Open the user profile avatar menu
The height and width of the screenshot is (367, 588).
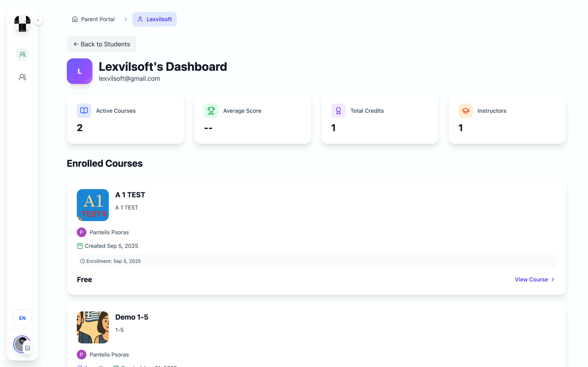tap(22, 344)
